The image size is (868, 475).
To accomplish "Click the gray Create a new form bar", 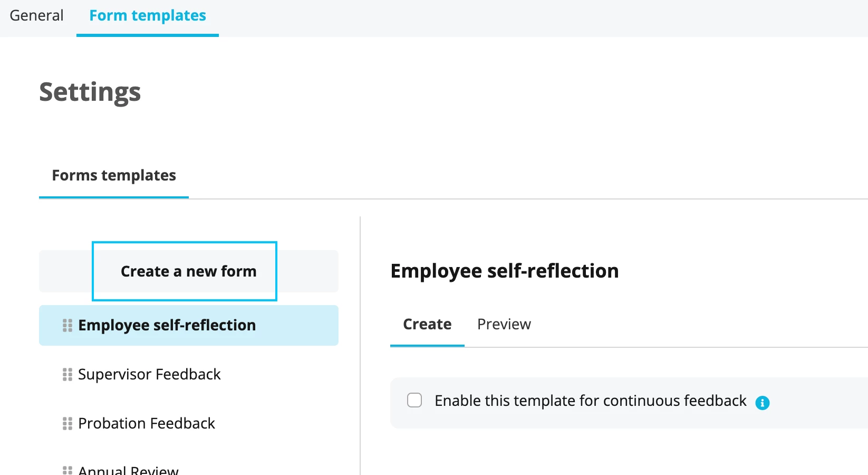I will click(189, 271).
